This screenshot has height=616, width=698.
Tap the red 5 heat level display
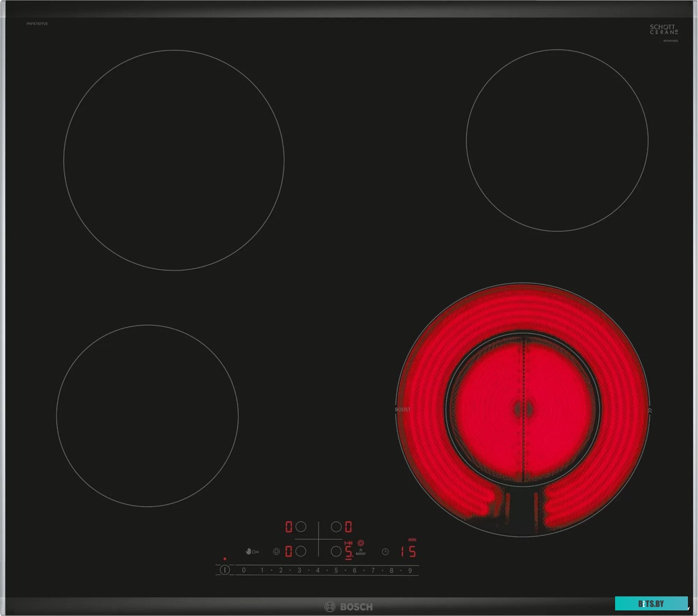(348, 552)
